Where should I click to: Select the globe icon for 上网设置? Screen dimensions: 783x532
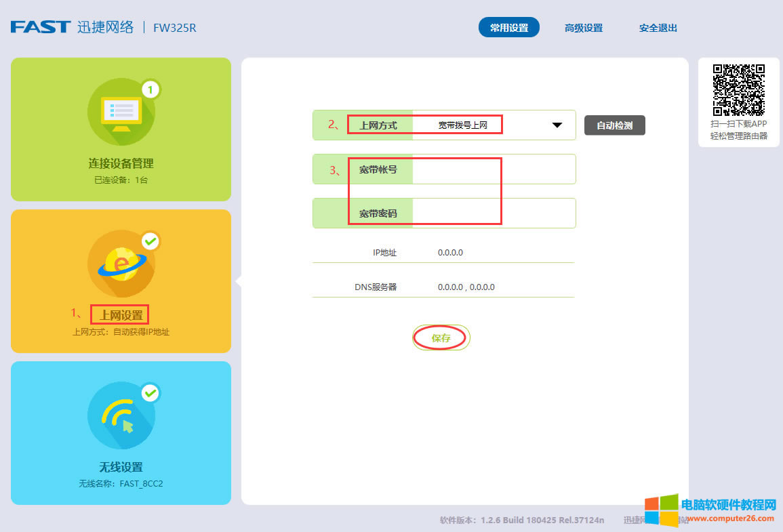(122, 263)
